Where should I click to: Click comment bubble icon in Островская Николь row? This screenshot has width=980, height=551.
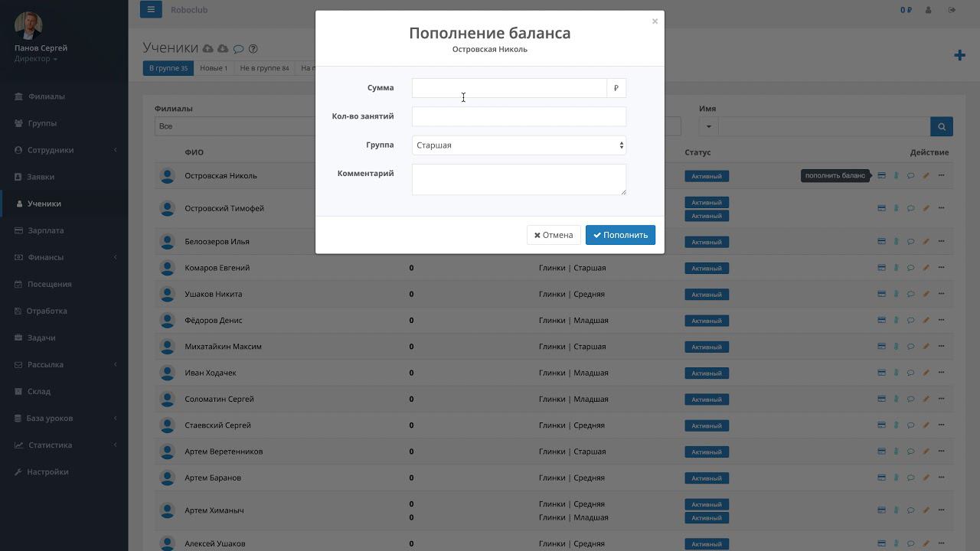click(910, 175)
